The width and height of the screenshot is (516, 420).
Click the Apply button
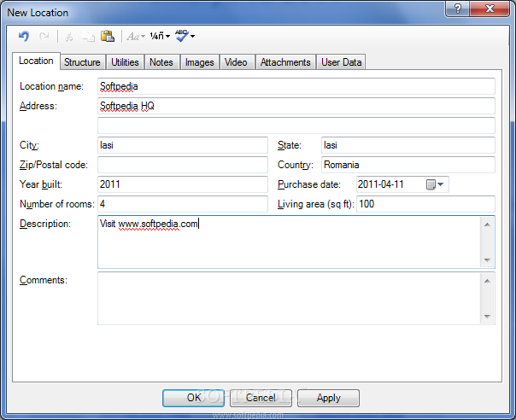[328, 398]
